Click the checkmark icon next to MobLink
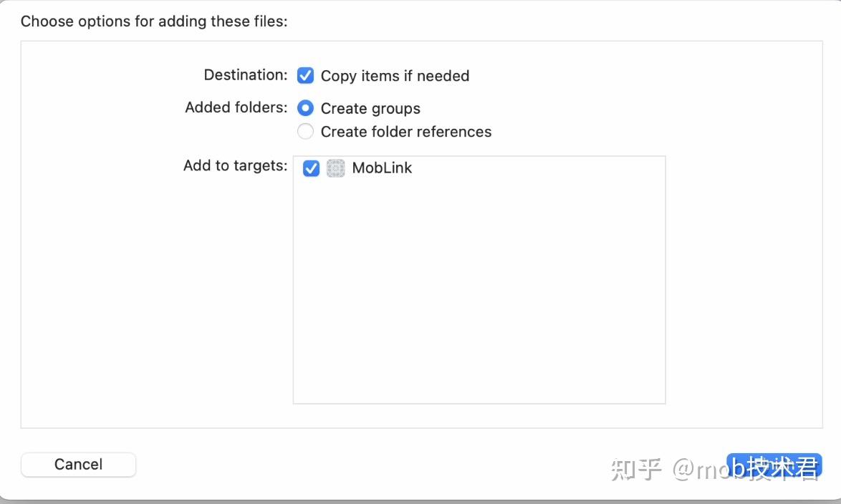Image resolution: width=841 pixels, height=504 pixels. tap(311, 168)
